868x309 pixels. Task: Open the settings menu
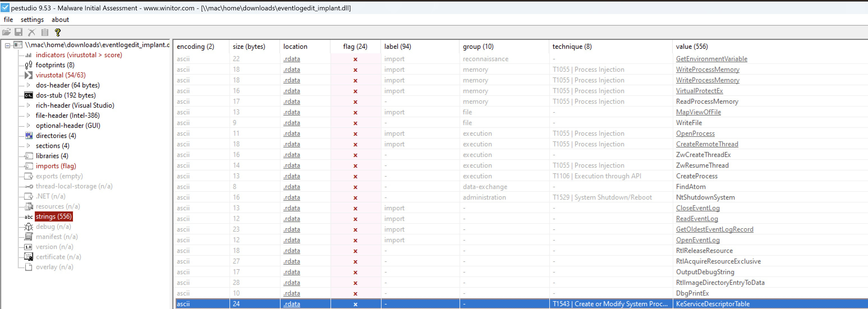(x=32, y=20)
